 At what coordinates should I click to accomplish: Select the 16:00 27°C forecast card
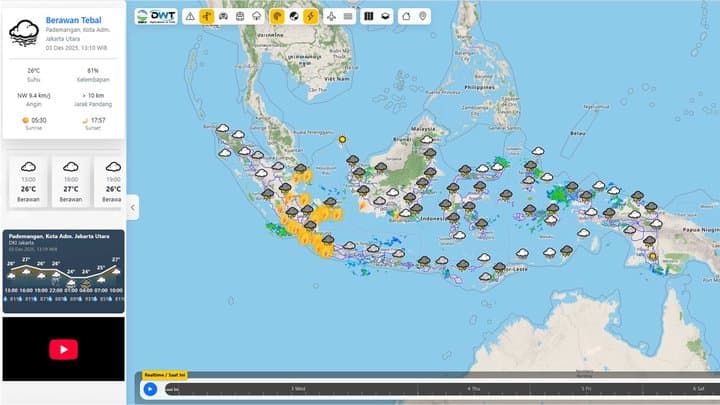pos(71,182)
